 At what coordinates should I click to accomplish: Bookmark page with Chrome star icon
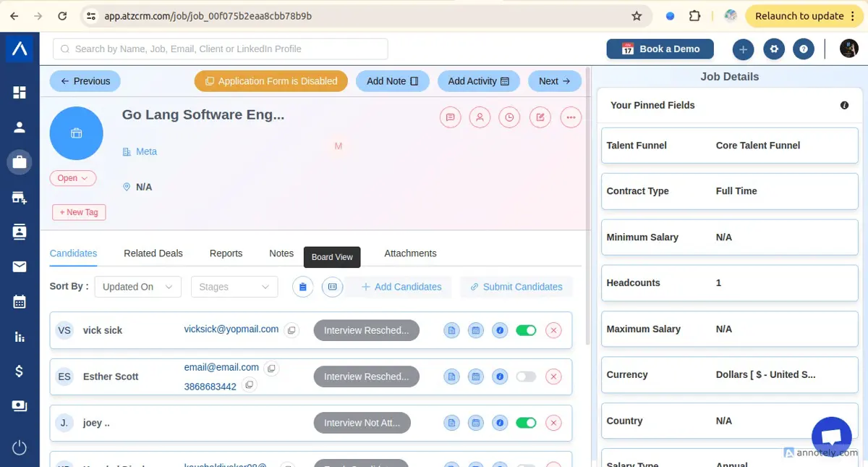click(x=637, y=16)
